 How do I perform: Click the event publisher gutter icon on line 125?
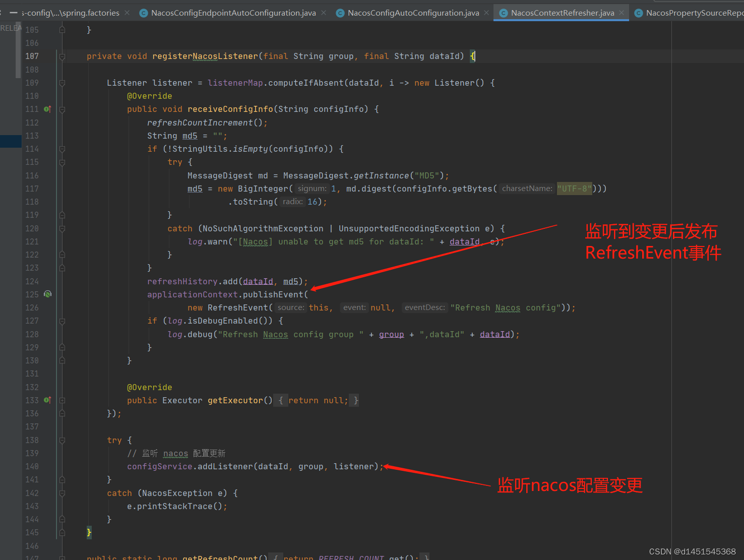click(x=47, y=294)
